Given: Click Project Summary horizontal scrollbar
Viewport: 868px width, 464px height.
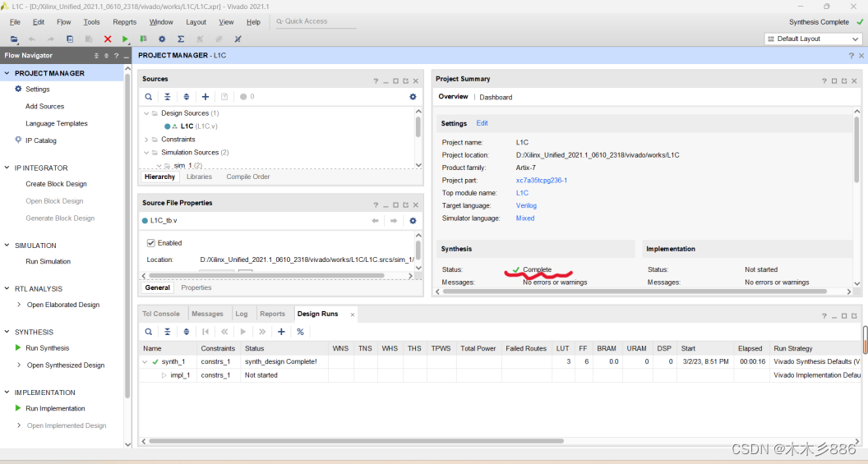Looking at the screenshot, I should [635, 291].
